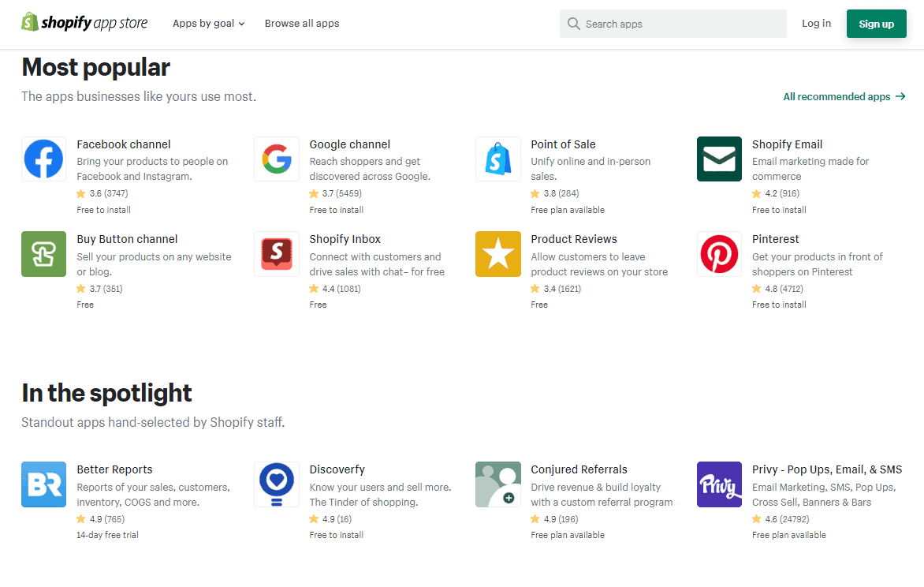This screenshot has height=587, width=924.
Task: Click the Point of Sale 3.8 (284) rating
Action: click(554, 193)
